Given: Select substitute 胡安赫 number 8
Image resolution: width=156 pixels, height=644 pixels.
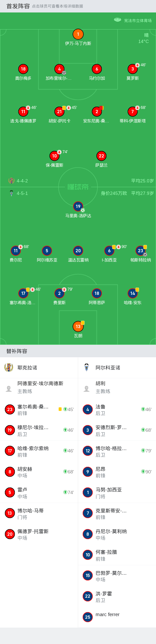Looking at the screenshot, I should [x=39, y=472].
